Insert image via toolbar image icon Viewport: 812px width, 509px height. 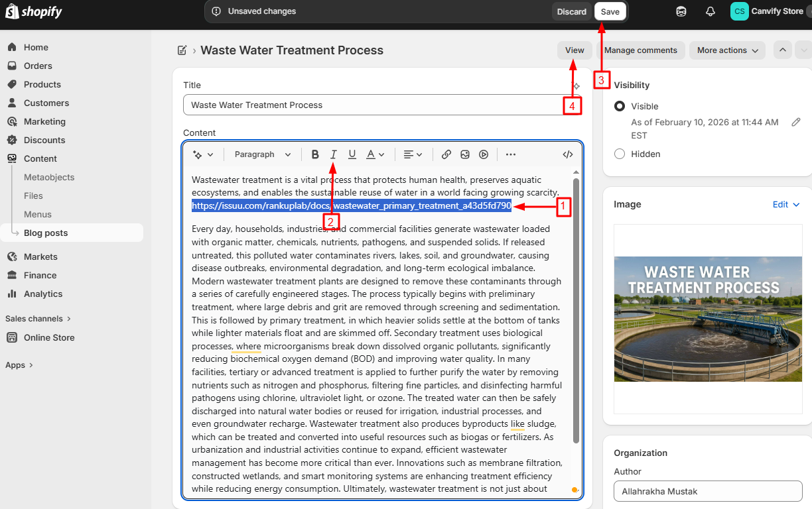(465, 154)
